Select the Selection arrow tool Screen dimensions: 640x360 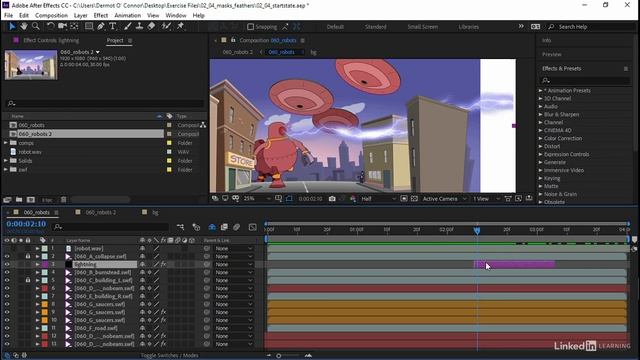[x=12, y=26]
